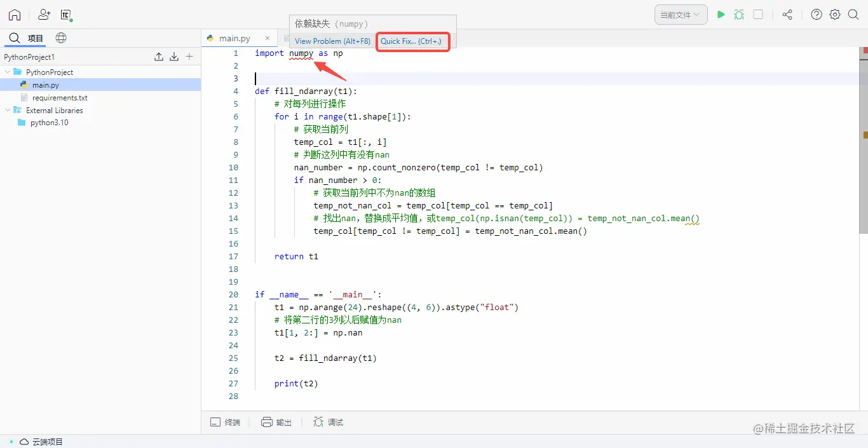Open the help icon

[817, 15]
